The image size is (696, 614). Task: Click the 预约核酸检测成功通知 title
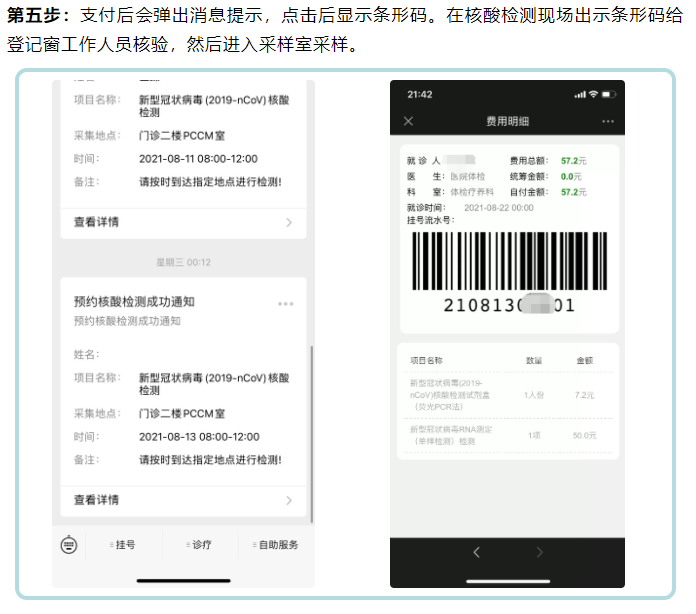pos(134,302)
